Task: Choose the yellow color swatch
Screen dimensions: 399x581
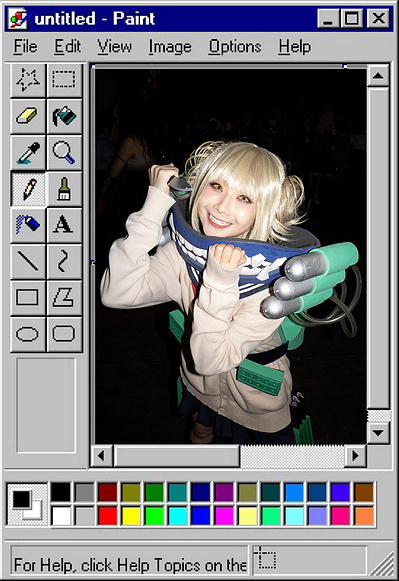Action: (x=131, y=516)
